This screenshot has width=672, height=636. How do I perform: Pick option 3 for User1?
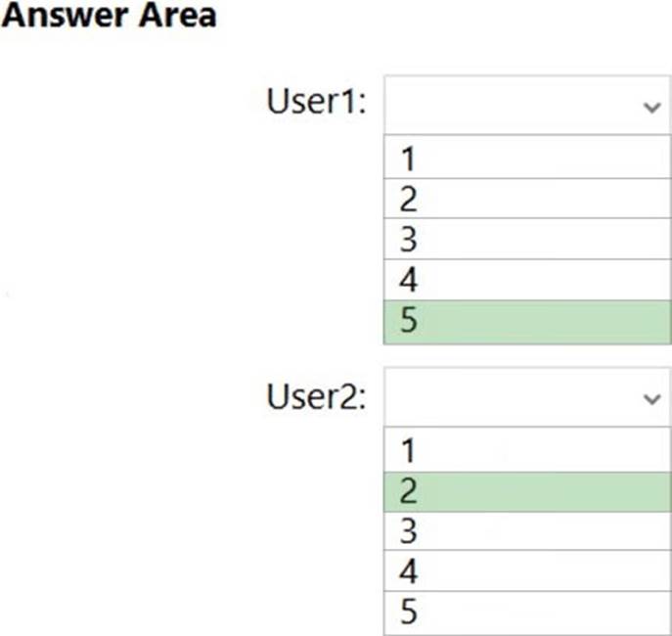click(x=526, y=240)
